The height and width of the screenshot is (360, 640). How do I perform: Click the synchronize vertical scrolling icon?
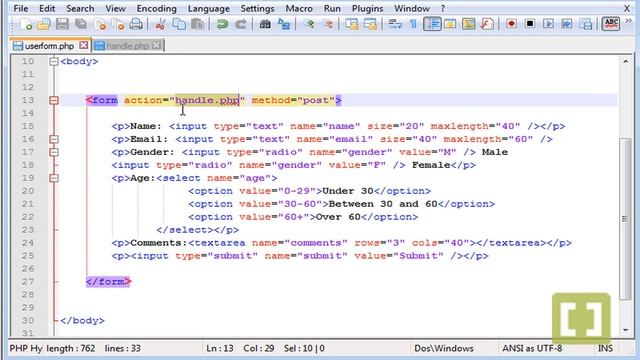click(x=352, y=24)
